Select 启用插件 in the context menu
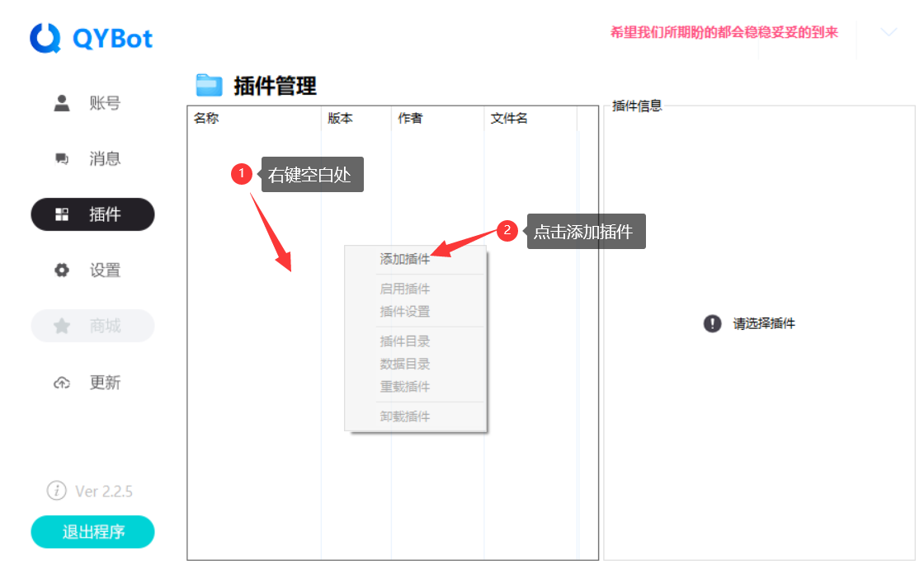Image resolution: width=924 pixels, height=569 pixels. (x=405, y=289)
